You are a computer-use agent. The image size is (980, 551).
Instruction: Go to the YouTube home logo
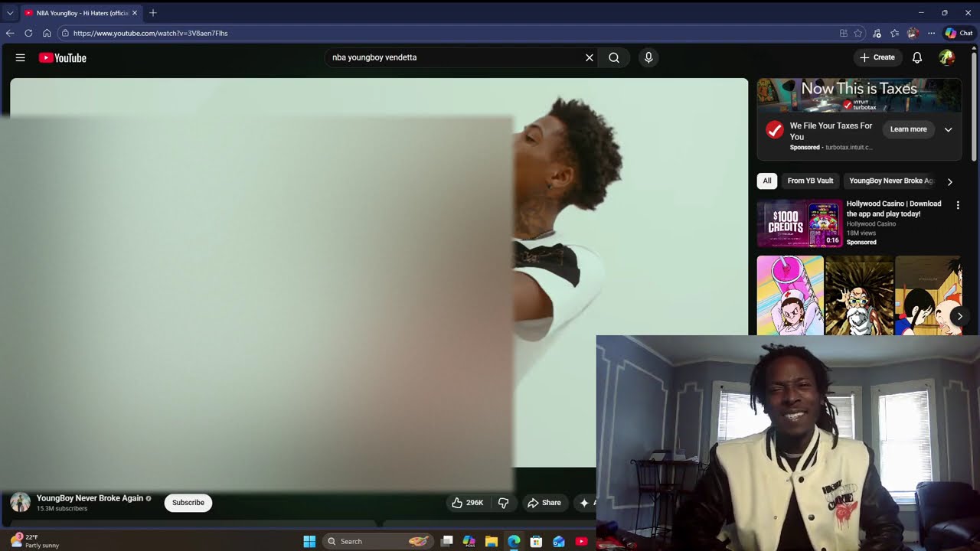[x=63, y=57]
